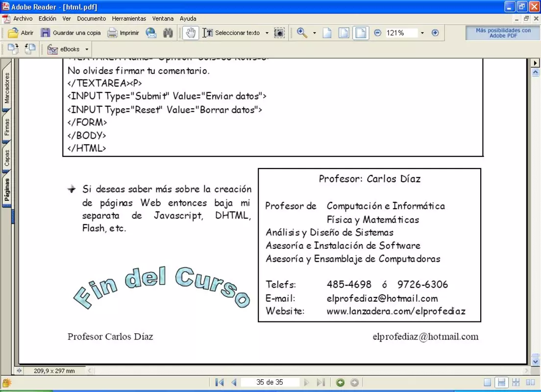Viewport: 541px width, 392px height.
Task: Click document restore button in menu bar
Action: click(526, 19)
